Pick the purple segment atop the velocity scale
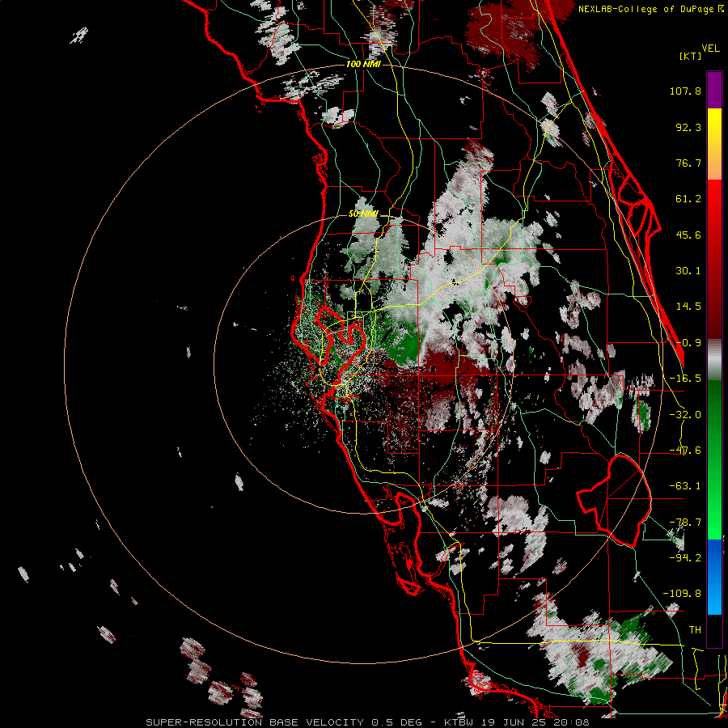Viewport: 728px width, 728px height. coord(714,90)
